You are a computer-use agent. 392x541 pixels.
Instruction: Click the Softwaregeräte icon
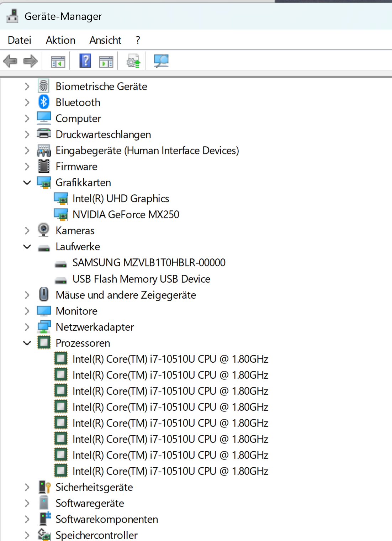point(44,503)
